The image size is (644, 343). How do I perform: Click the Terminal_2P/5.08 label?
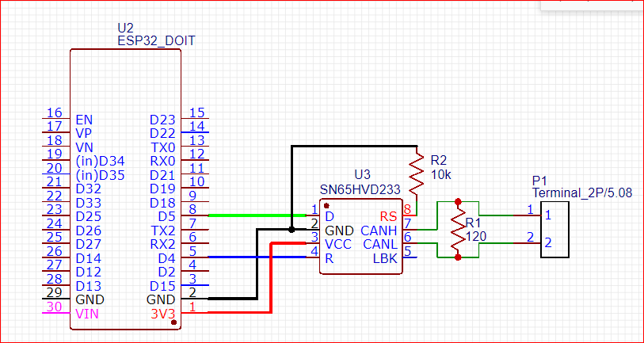coord(582,193)
